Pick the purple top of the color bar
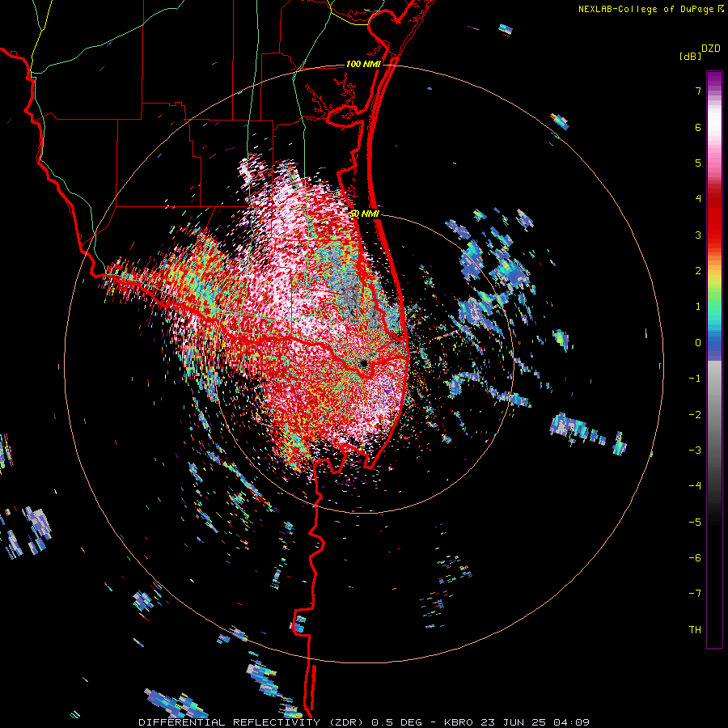Viewport: 728px width, 728px height. (x=714, y=79)
